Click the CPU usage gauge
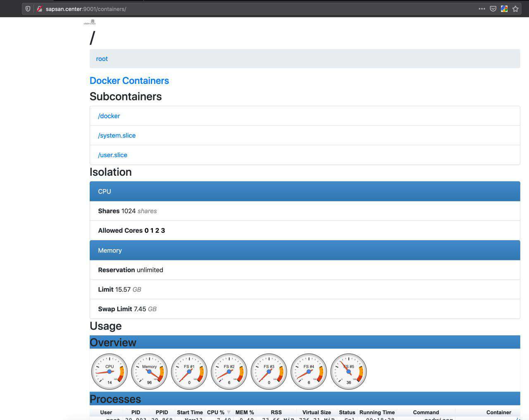The height and width of the screenshot is (420, 529). 110,372
